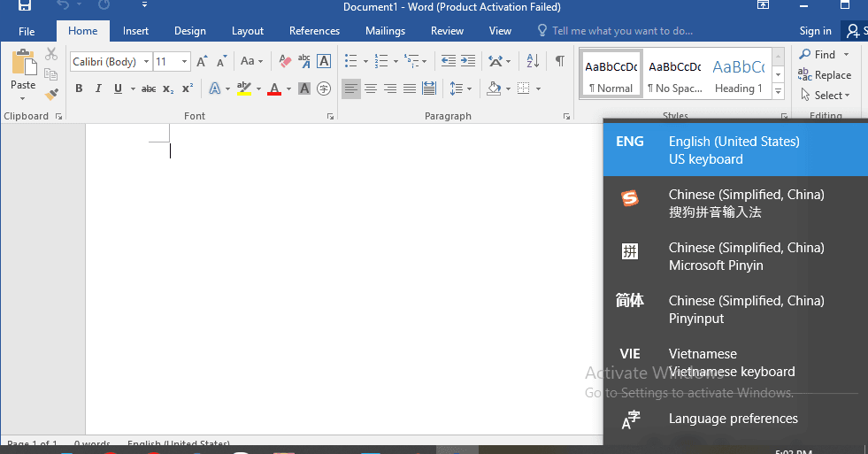
Task: Apply subscript formatting
Action: point(168,88)
